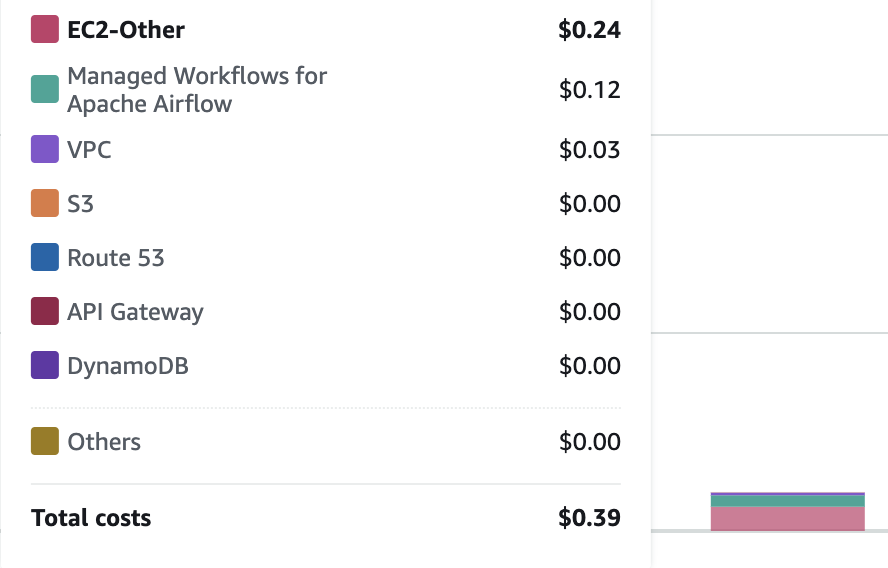
Task: Click the DynamoDB indigo swatch
Action: pos(45,366)
